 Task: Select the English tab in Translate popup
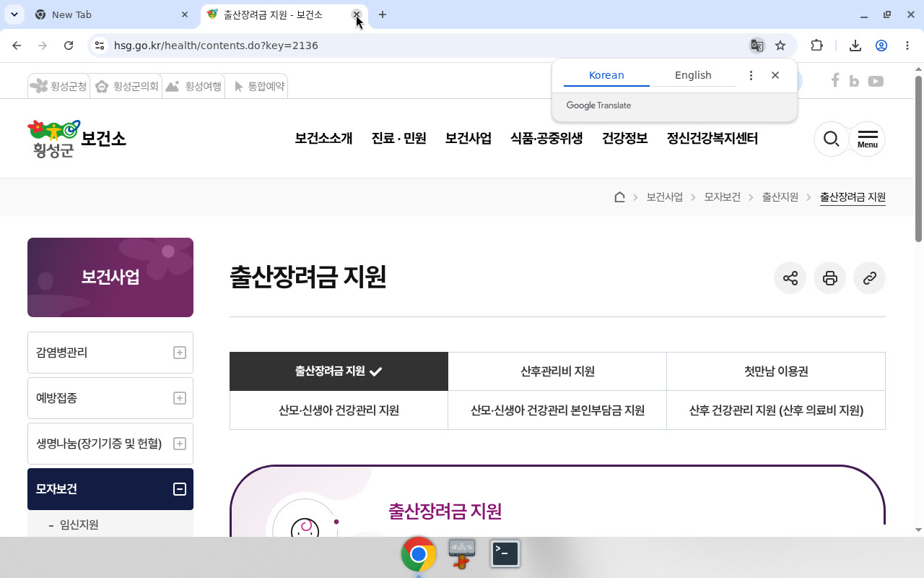693,75
